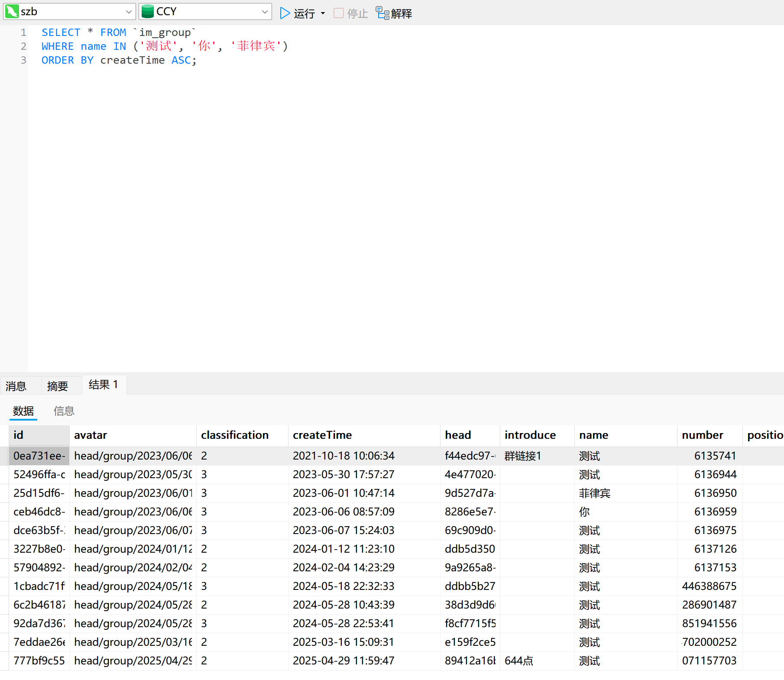Expand the CCY database dropdown
This screenshot has width=784, height=680.
pos(264,12)
